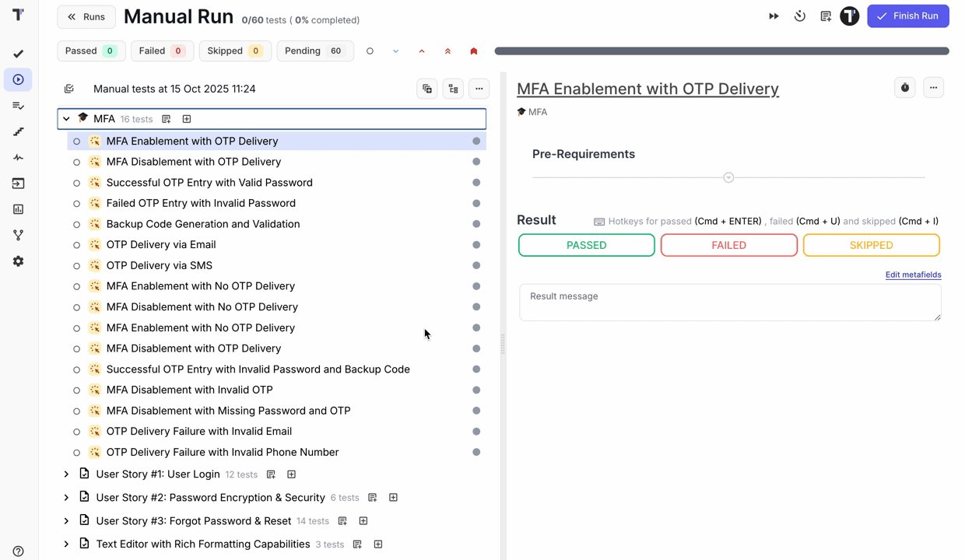Screen dimensions: 965x560
Task: Filter tests by the Failed tab
Action: coord(162,51)
